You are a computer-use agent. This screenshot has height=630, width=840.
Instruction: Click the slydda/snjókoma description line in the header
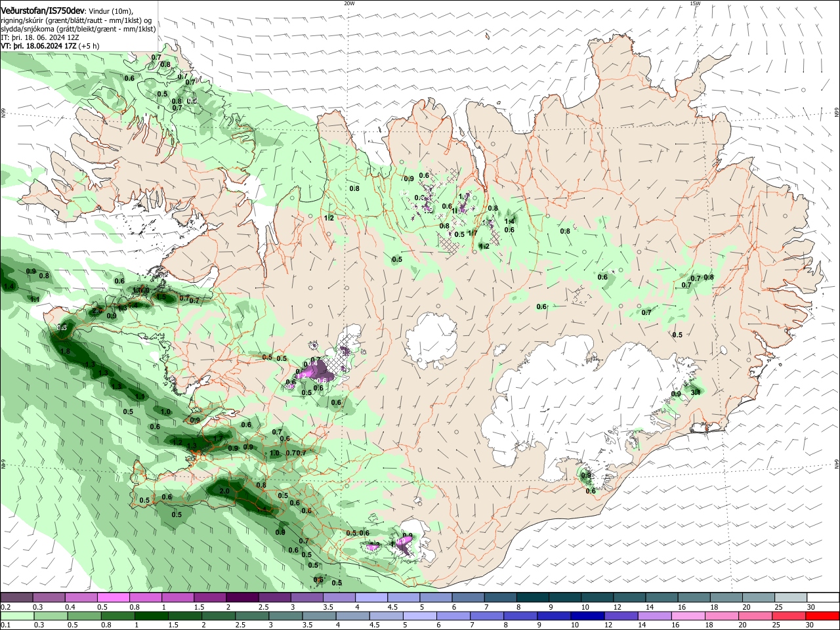78,29
